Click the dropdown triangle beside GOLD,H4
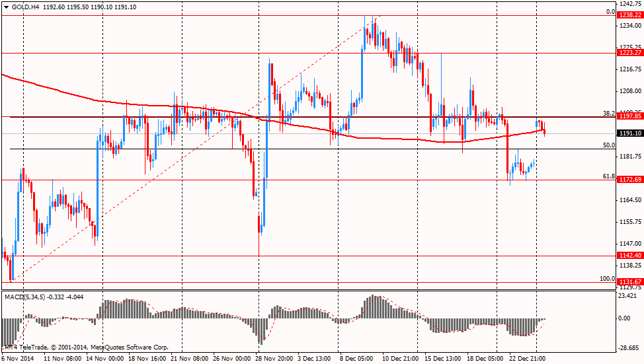The width and height of the screenshot is (644, 364). click(x=6, y=7)
